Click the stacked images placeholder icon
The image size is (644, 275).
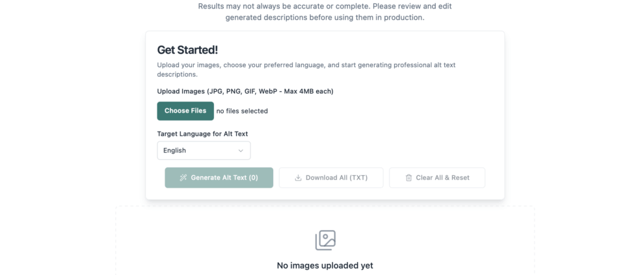[x=325, y=240]
